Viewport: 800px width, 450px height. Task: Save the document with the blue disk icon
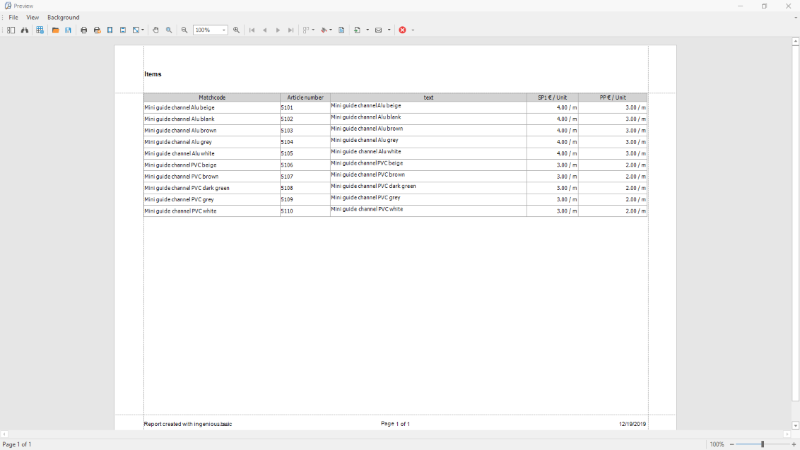pyautogui.click(x=68, y=30)
